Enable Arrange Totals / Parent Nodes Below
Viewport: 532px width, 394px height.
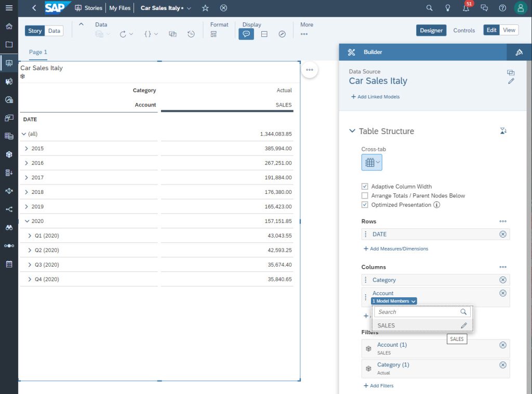coord(365,195)
